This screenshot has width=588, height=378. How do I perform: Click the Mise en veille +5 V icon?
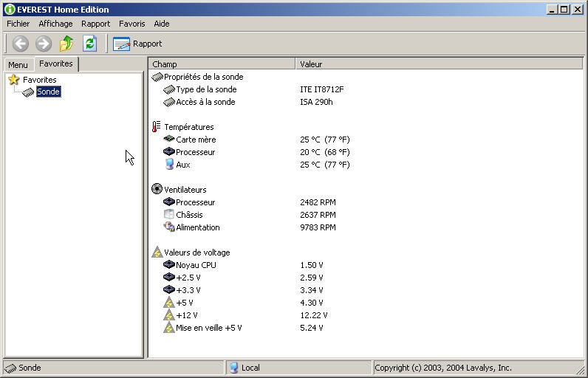(x=169, y=328)
